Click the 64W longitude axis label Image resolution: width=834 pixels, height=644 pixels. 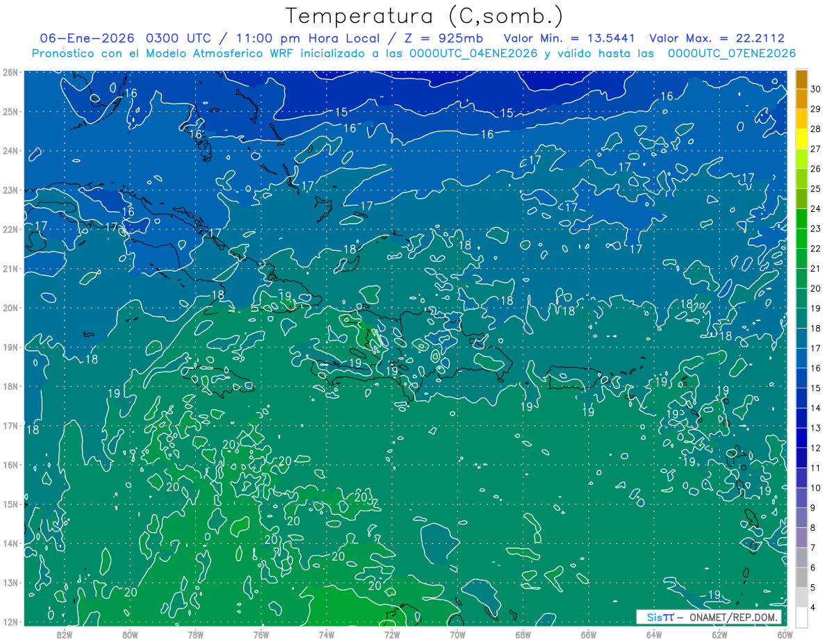pos(654,634)
